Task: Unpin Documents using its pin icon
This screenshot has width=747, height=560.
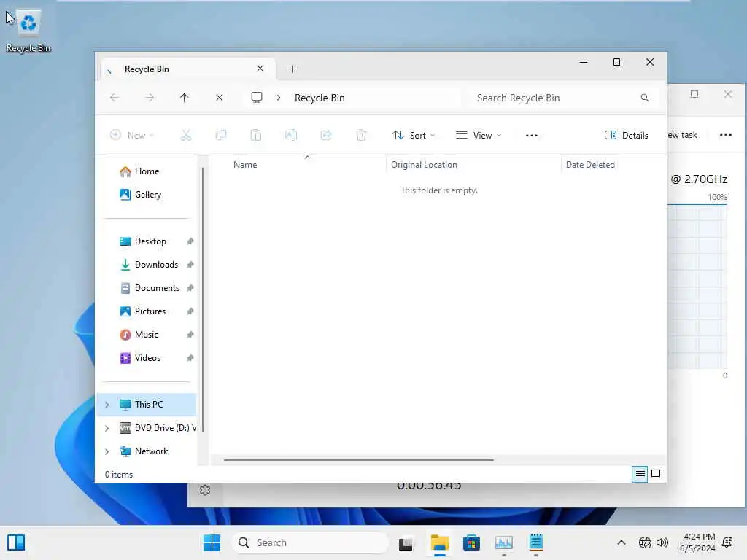Action: 190,288
